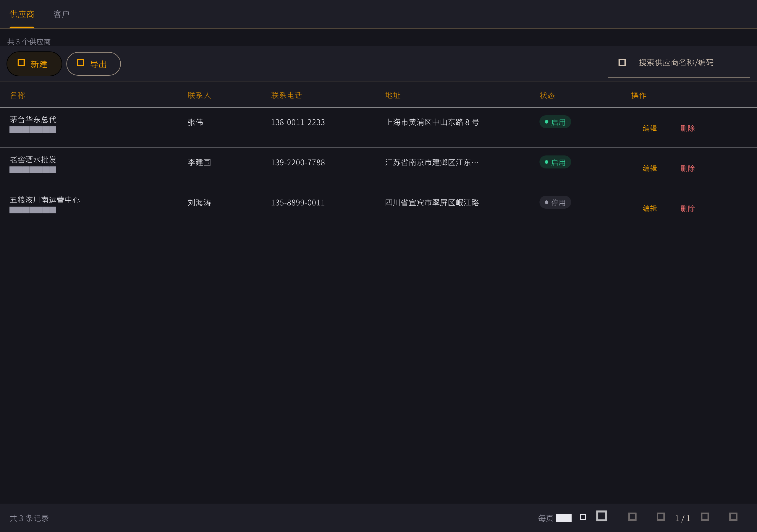Viewport: 757px width, 532px height.
Task: Click the search icon beside the supplier search box
Action: [x=622, y=63]
